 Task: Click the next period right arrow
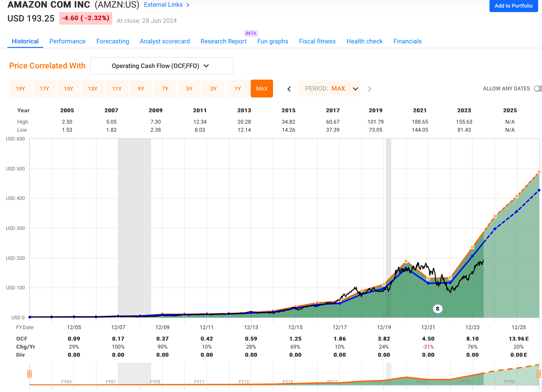[x=369, y=89]
